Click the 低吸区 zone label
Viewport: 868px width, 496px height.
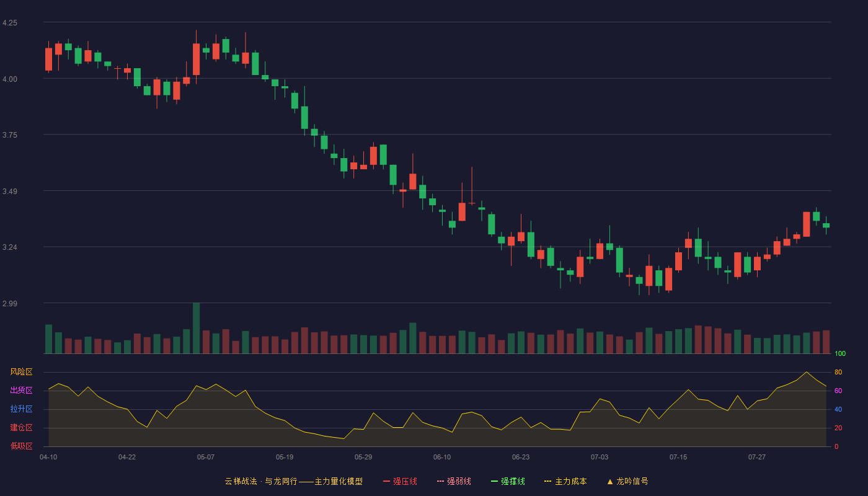coord(21,446)
